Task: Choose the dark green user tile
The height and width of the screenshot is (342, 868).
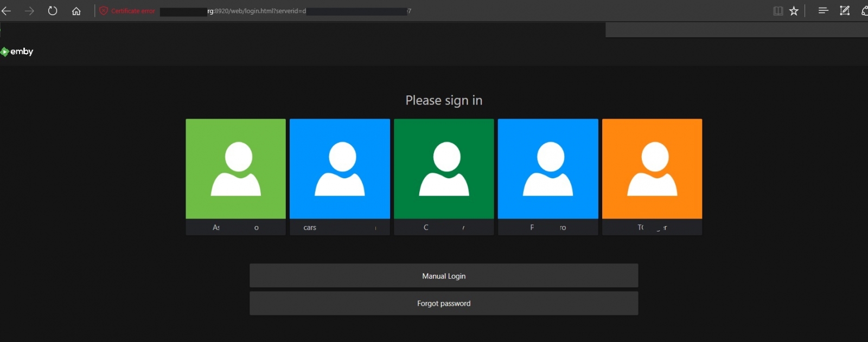Action: 444,169
